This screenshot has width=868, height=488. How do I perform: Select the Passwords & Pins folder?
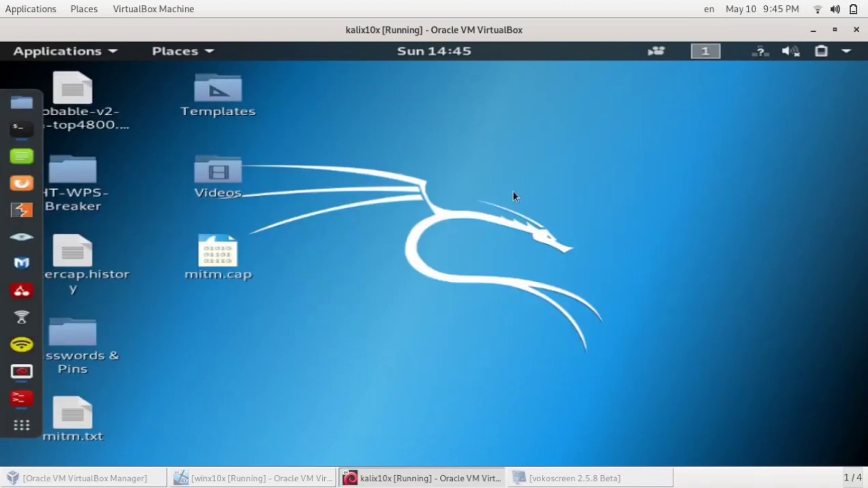click(x=73, y=346)
